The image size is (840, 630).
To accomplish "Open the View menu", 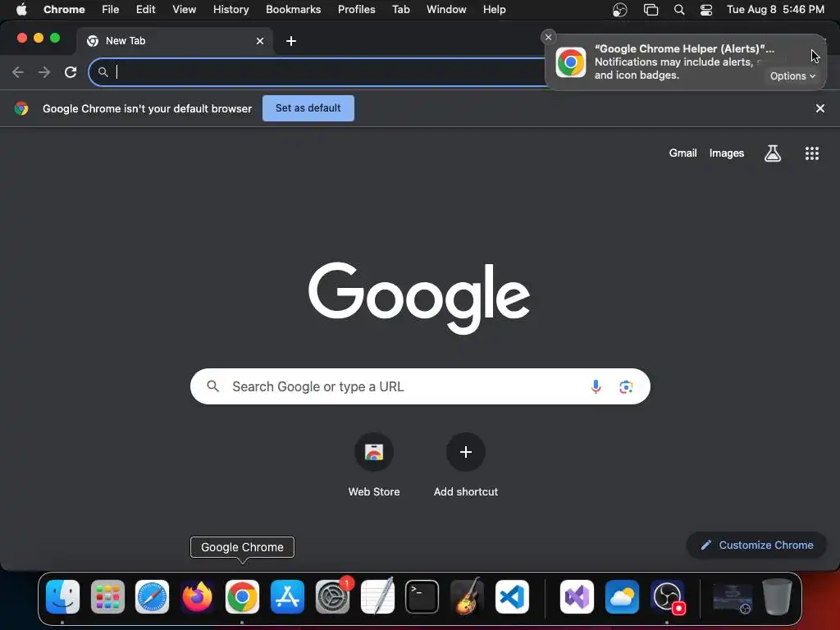I will tap(184, 9).
